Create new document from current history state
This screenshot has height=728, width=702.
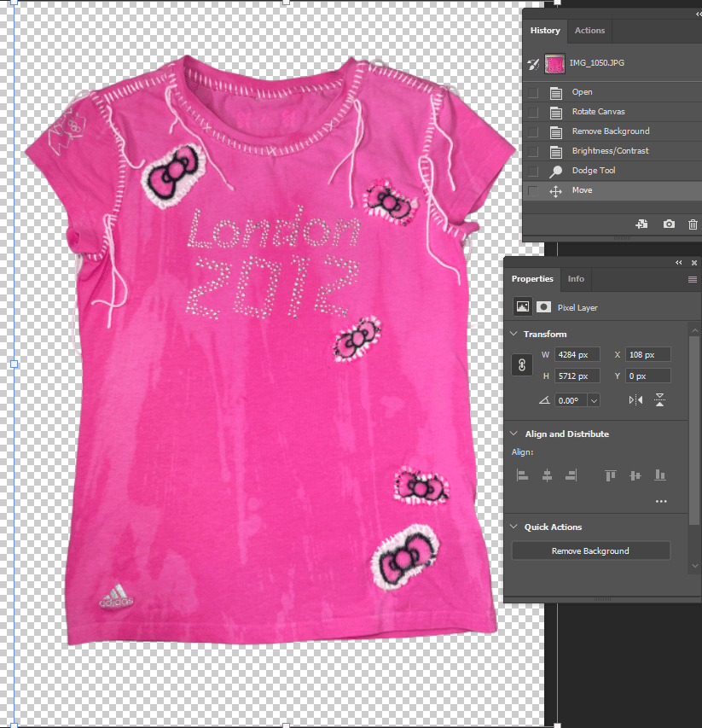coord(641,224)
